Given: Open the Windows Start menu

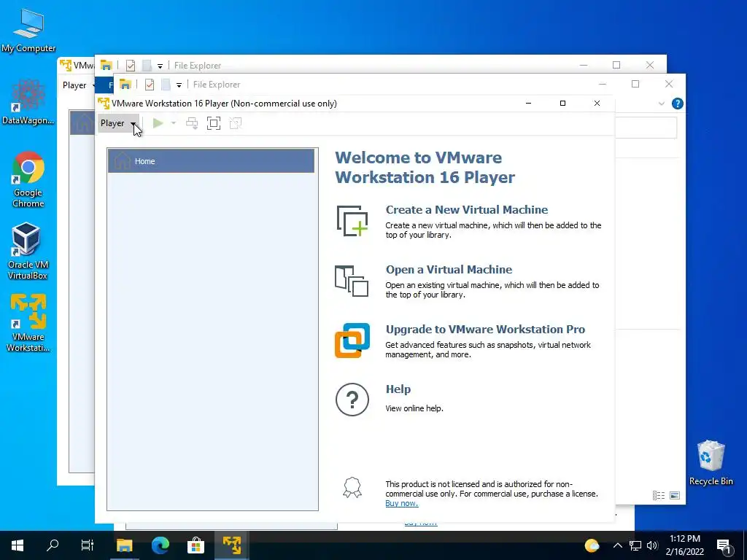Looking at the screenshot, I should 18,545.
